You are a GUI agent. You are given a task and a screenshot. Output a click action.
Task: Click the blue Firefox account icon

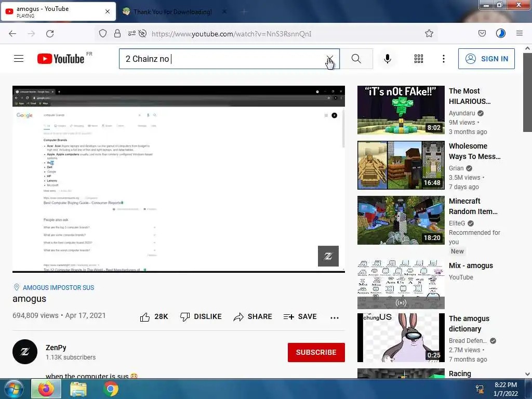pos(500,33)
